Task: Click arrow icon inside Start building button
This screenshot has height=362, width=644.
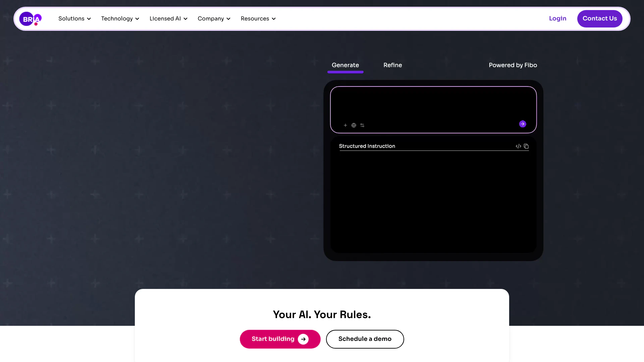Action: coord(303,339)
